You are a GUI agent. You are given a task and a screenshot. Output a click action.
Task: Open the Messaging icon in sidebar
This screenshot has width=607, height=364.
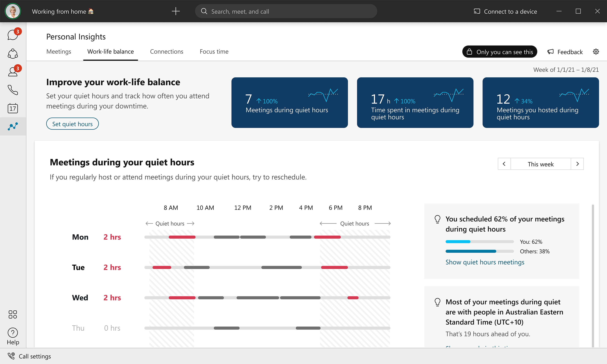[x=13, y=35]
